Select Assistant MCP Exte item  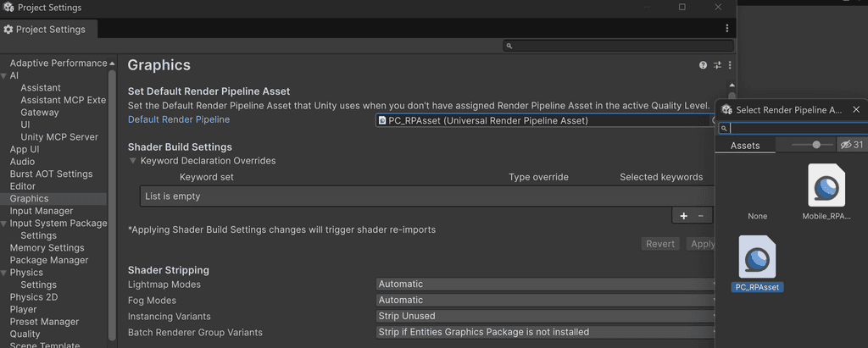point(63,100)
